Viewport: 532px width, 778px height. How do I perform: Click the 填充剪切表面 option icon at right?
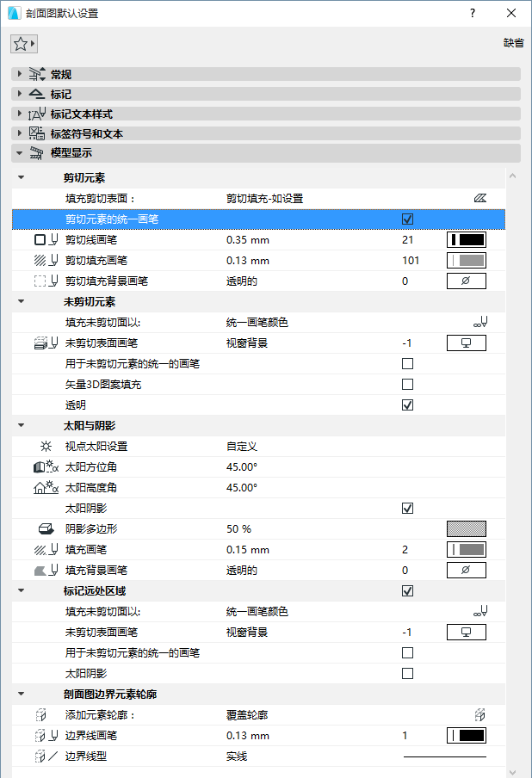tap(479, 199)
